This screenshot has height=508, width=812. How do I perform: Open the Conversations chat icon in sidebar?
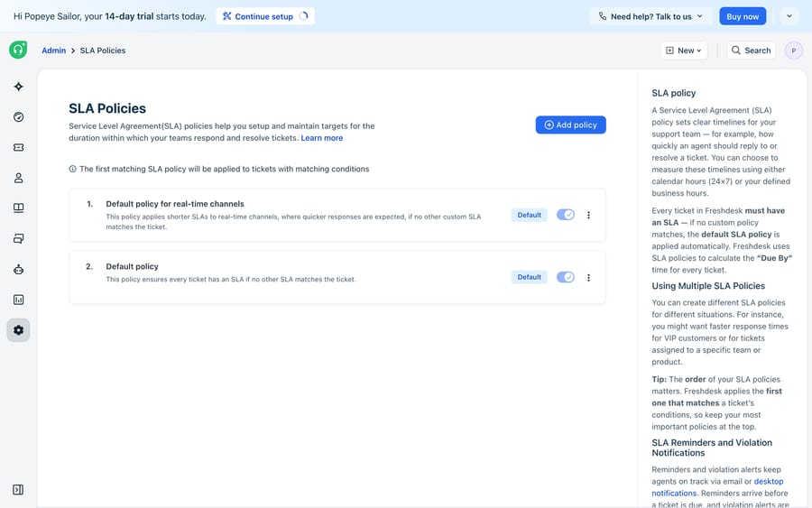click(x=19, y=239)
